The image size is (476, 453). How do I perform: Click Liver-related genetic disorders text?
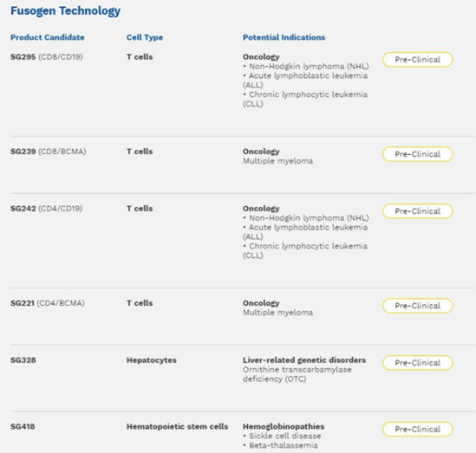(x=304, y=360)
